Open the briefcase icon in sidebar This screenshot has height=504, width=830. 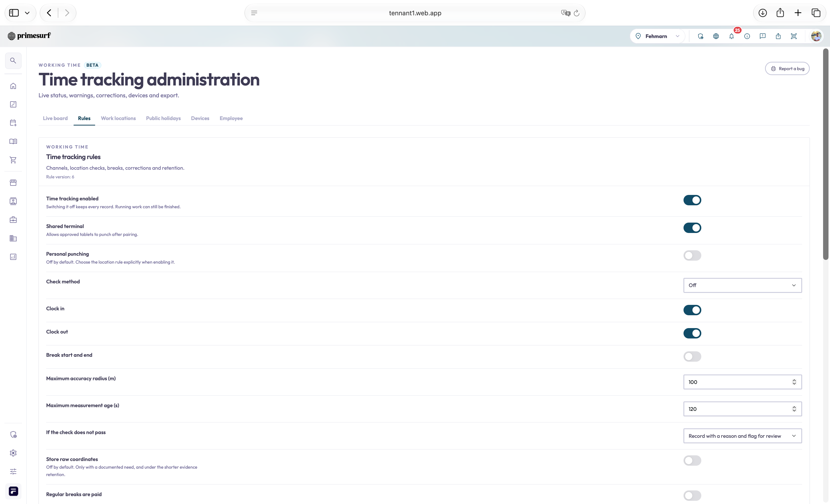[x=13, y=220]
